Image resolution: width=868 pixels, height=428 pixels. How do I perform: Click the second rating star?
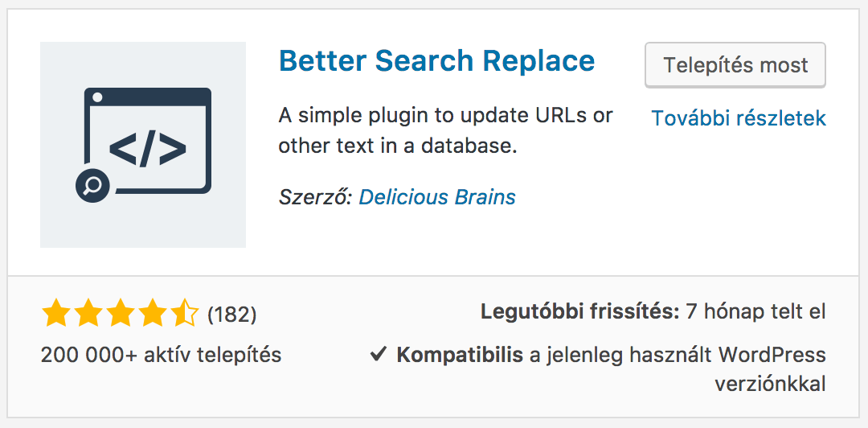click(88, 313)
